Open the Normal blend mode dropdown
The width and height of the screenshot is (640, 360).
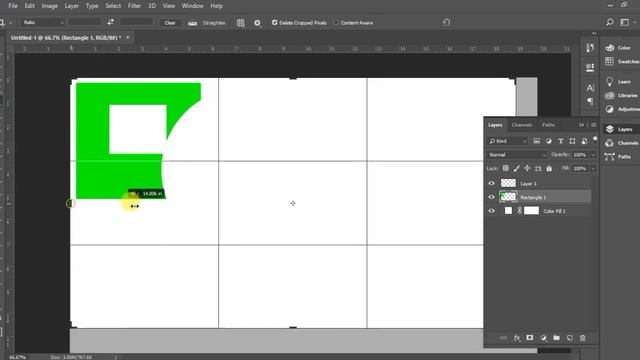pos(517,155)
